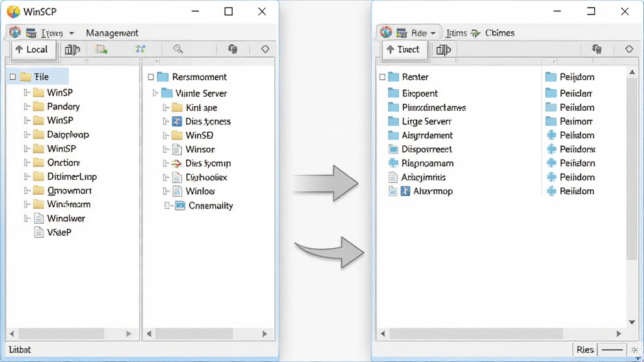Click the blue and green synchronize arrows icon
This screenshot has height=362, width=644.
tap(140, 49)
